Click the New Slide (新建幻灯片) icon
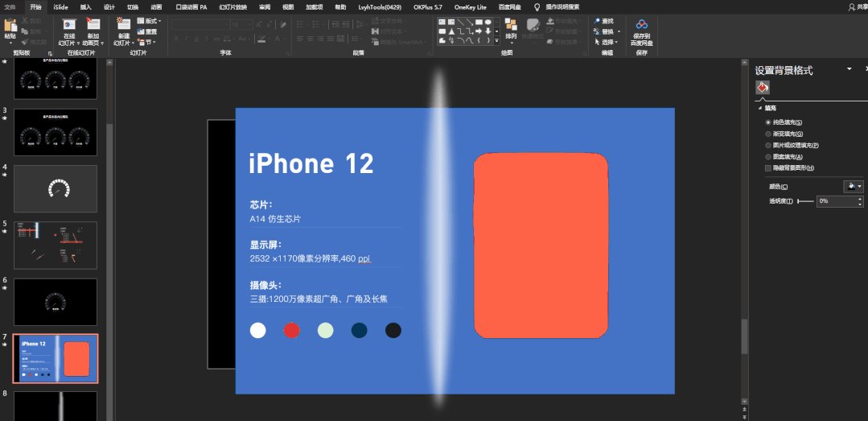This screenshot has height=421, width=868. 124,24
